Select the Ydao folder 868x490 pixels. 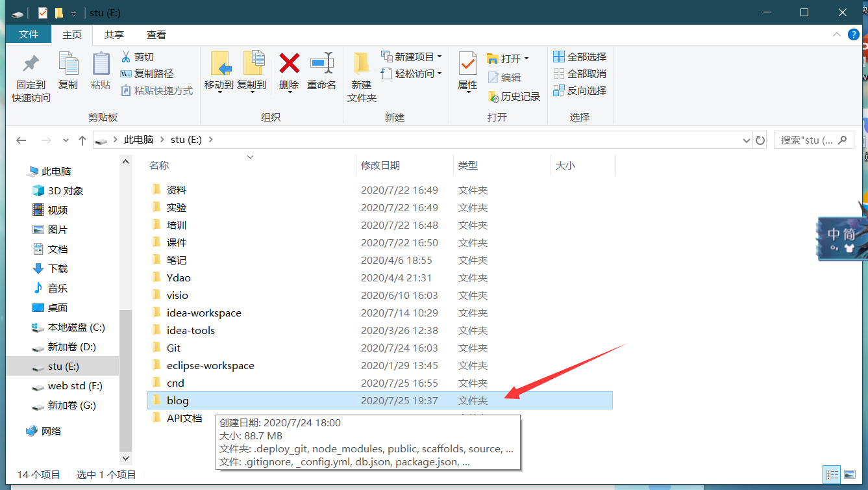click(x=179, y=278)
